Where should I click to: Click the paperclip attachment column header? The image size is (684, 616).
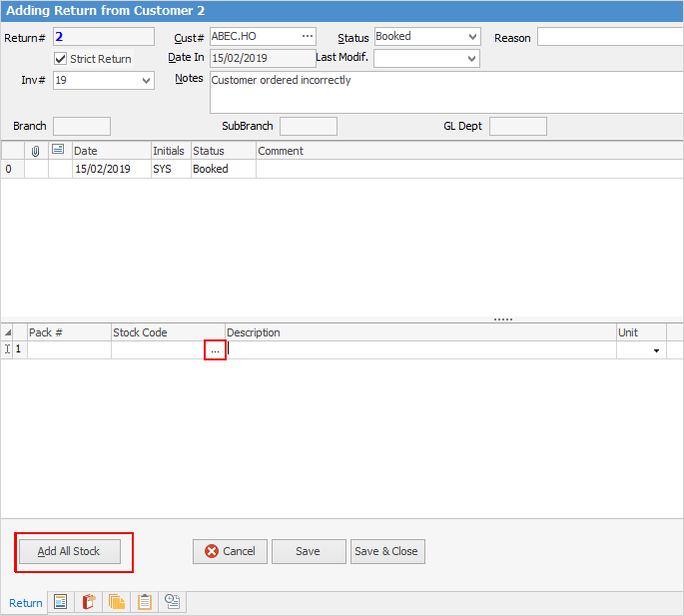click(x=36, y=151)
